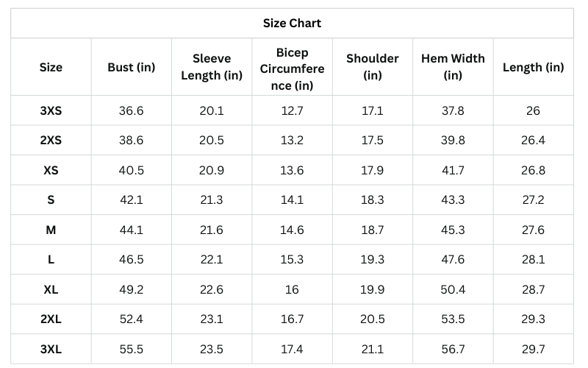588x368 pixels.
Task: Click hem width value 50.4 for XL
Action: 453,289
